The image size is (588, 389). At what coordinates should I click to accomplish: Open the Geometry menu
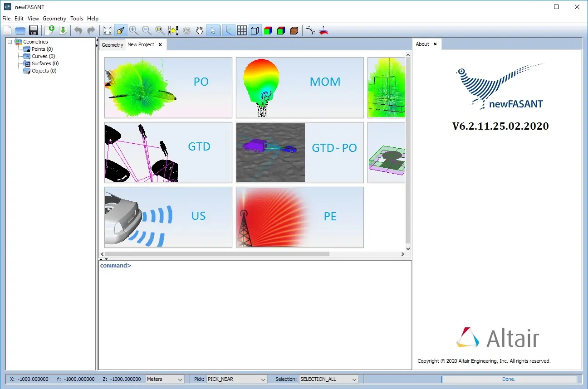click(54, 19)
